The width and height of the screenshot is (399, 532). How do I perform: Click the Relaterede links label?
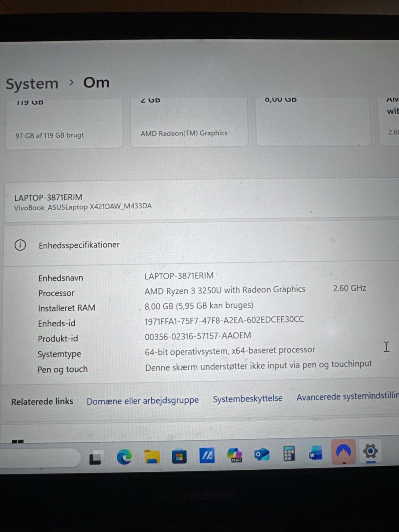click(42, 401)
